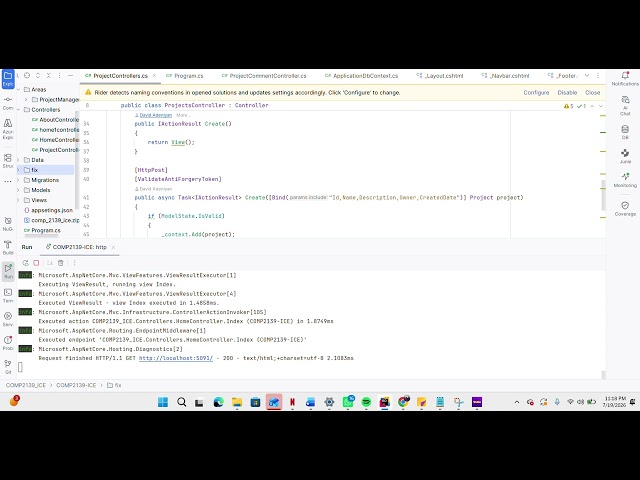Show hidden editor tabs dropdown
640x480 pixels.
click(587, 76)
